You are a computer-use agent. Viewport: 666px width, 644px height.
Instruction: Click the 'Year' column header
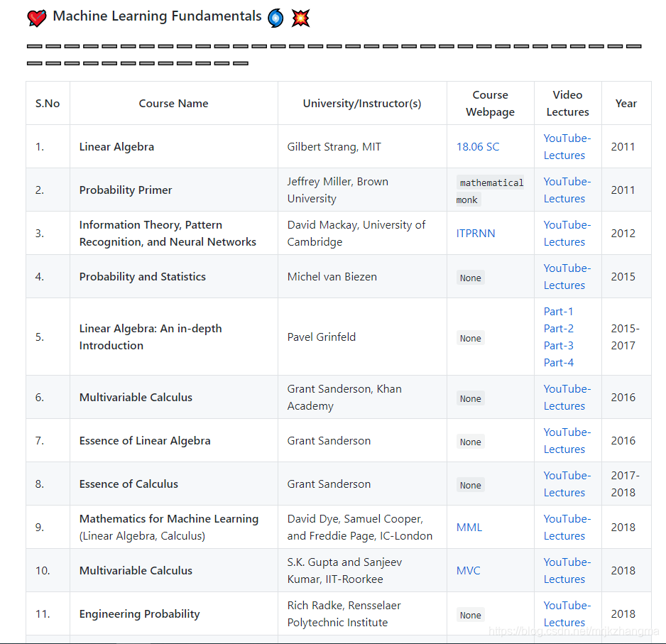[x=626, y=103]
